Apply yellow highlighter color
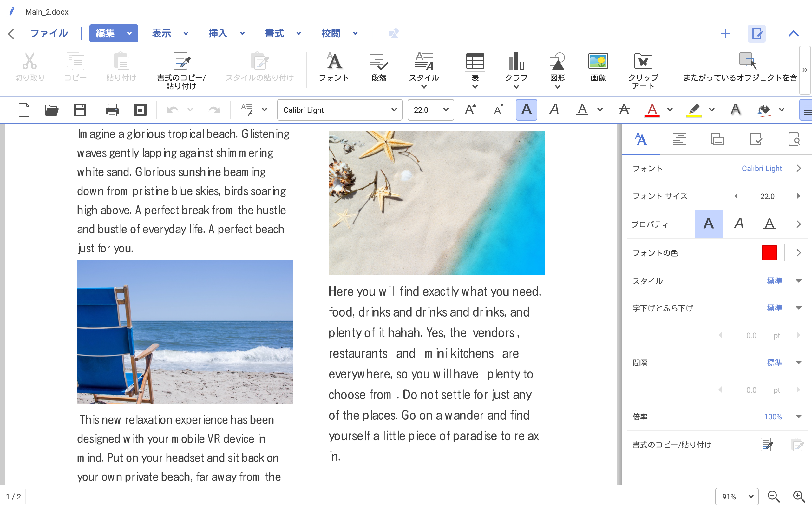The height and width of the screenshot is (508, 812). click(x=694, y=110)
